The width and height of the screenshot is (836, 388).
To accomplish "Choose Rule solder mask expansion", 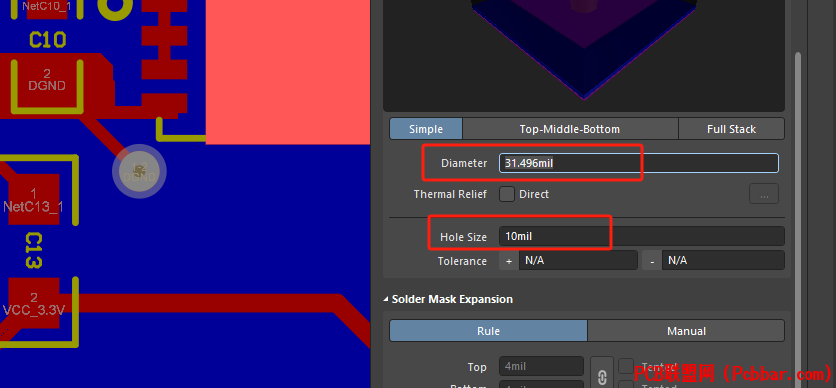I will pyautogui.click(x=488, y=331).
